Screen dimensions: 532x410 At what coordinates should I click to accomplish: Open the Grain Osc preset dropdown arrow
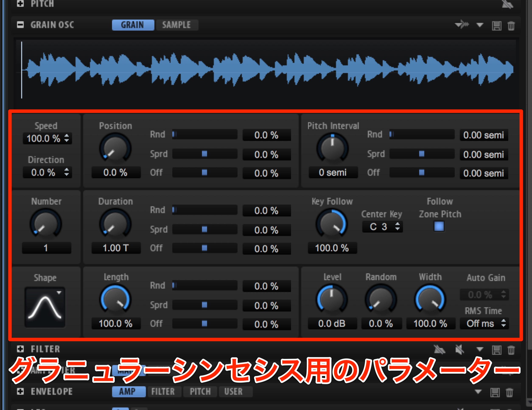[480, 25]
